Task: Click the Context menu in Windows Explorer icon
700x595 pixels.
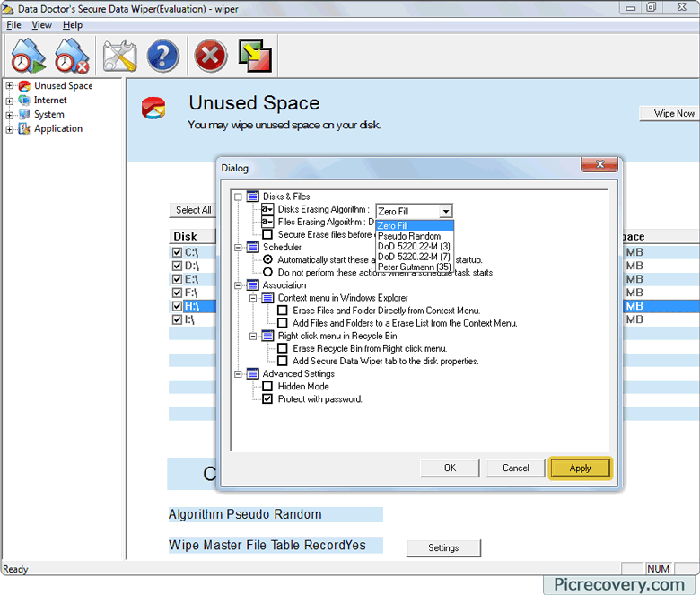Action: click(267, 298)
